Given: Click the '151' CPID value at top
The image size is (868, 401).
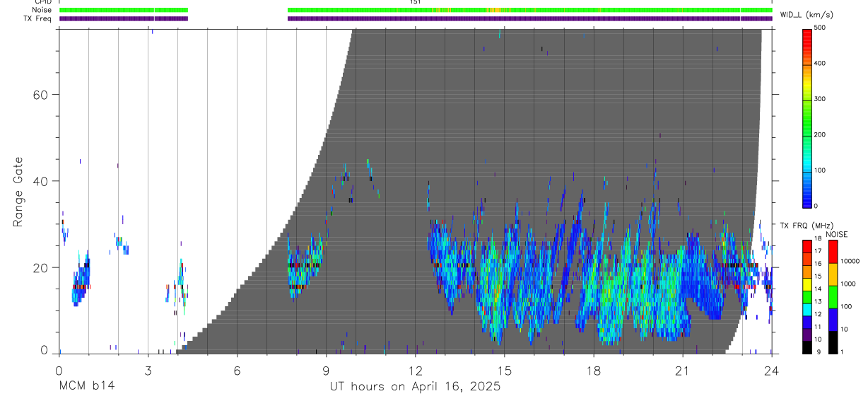Looking at the screenshot, I should 415,2.
